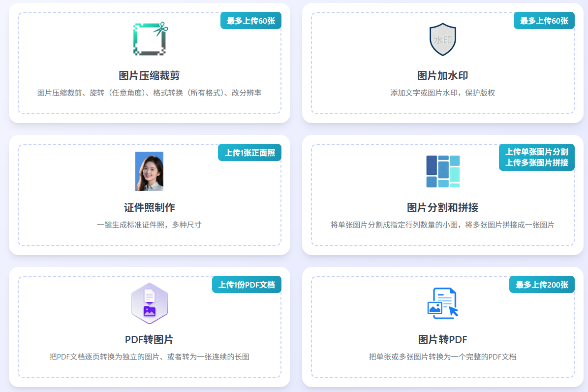Click the 上传1张正面照 badge
Viewport: 588px width, 392px height.
tap(249, 153)
